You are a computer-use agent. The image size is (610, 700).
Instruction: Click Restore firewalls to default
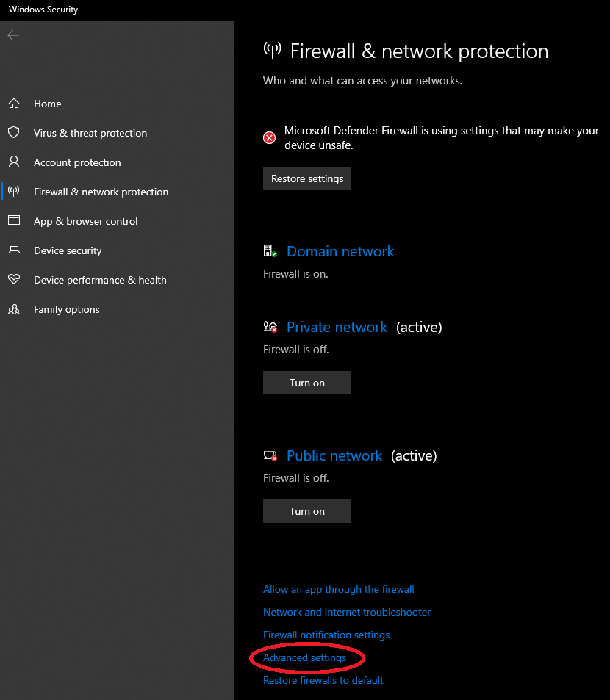[323, 680]
